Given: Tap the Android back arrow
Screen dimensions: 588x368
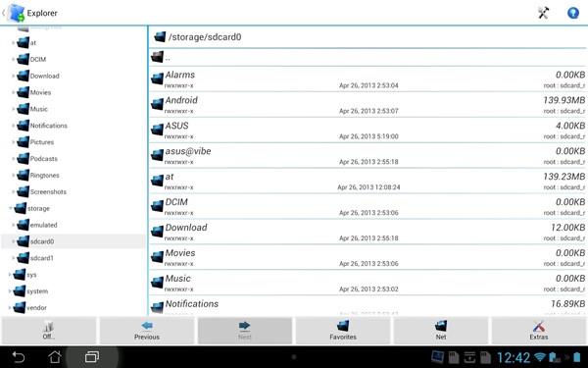Looking at the screenshot, I should 18,357.
